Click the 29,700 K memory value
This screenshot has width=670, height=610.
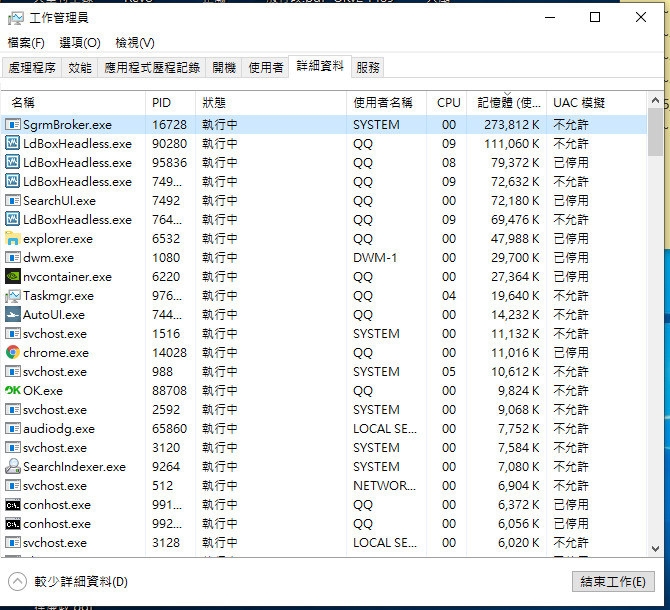click(515, 258)
